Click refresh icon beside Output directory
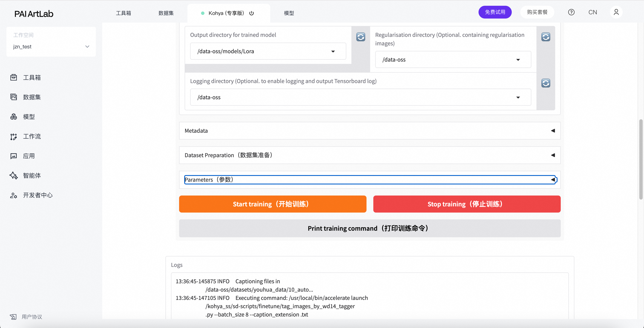The image size is (644, 328). [x=361, y=37]
